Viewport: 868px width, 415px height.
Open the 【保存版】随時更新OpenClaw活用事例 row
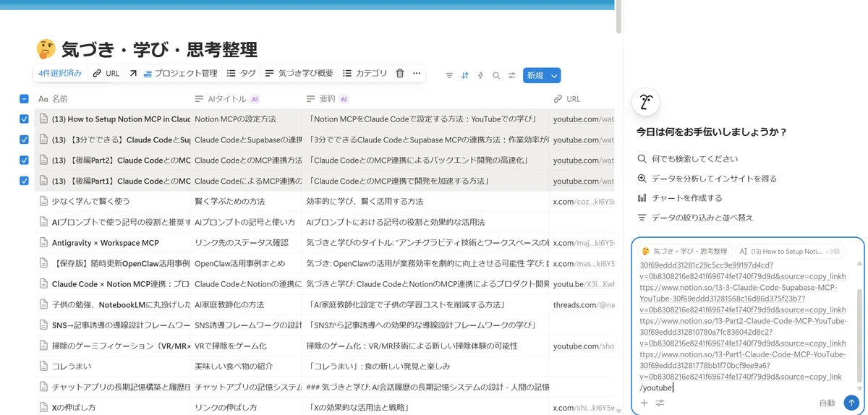pyautogui.click(x=121, y=263)
